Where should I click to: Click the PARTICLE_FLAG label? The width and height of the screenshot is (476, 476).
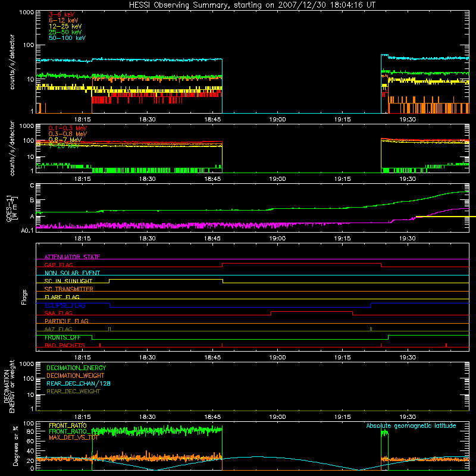67,321
